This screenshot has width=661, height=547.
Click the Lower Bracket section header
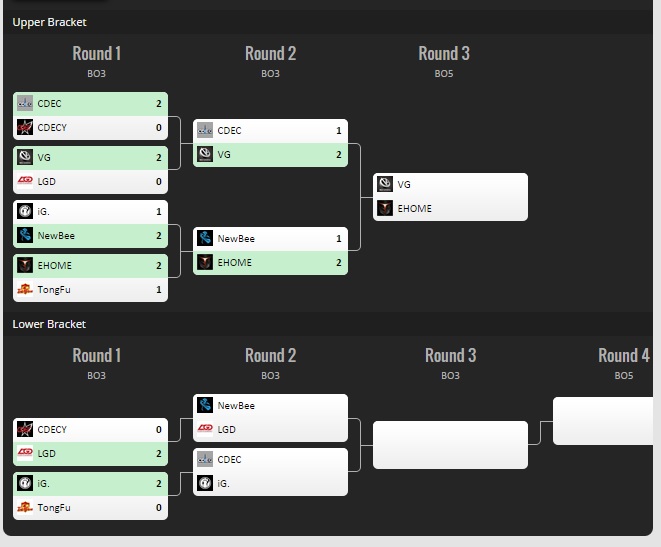pos(49,324)
